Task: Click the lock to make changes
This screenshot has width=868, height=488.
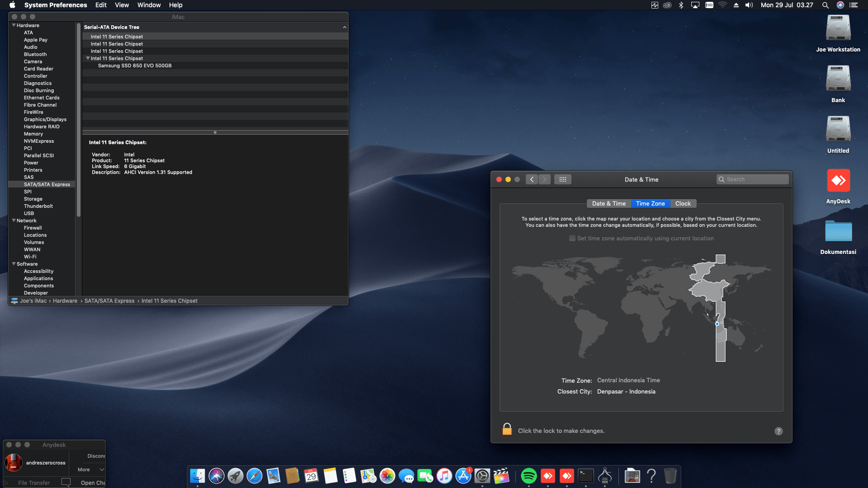Action: [x=507, y=429]
